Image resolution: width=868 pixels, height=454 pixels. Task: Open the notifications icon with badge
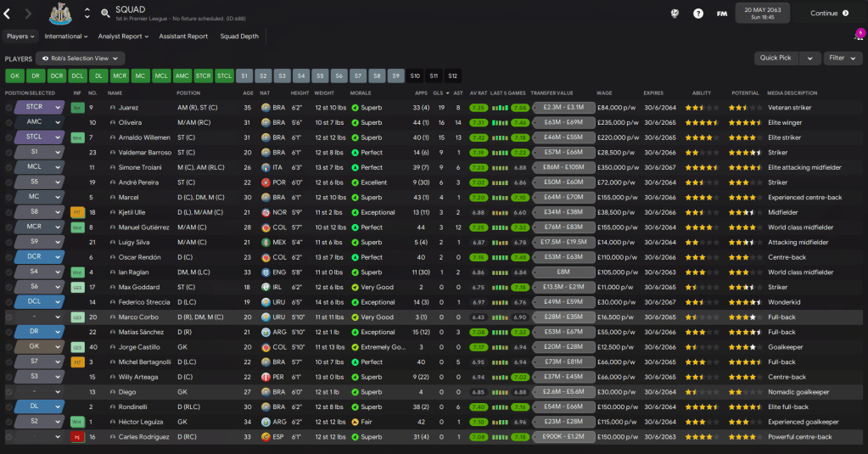(859, 36)
